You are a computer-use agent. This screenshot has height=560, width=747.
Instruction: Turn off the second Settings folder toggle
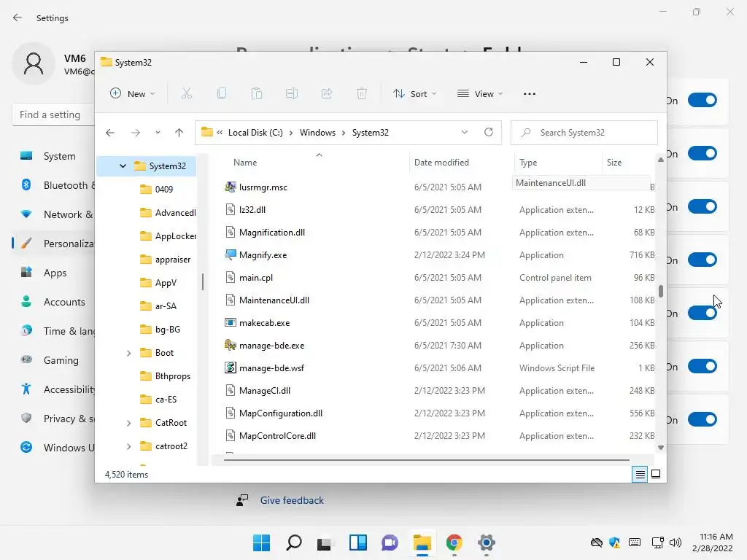pos(703,154)
